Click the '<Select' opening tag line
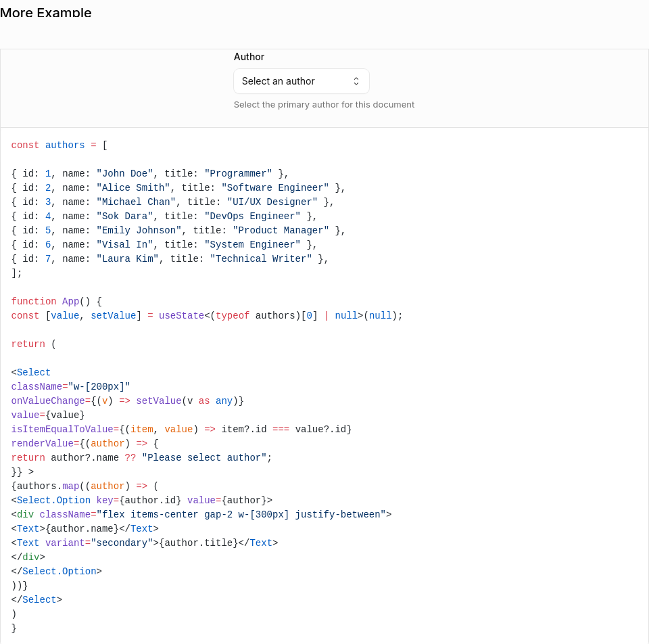Screen dimensions: 649x644 tap(30, 372)
